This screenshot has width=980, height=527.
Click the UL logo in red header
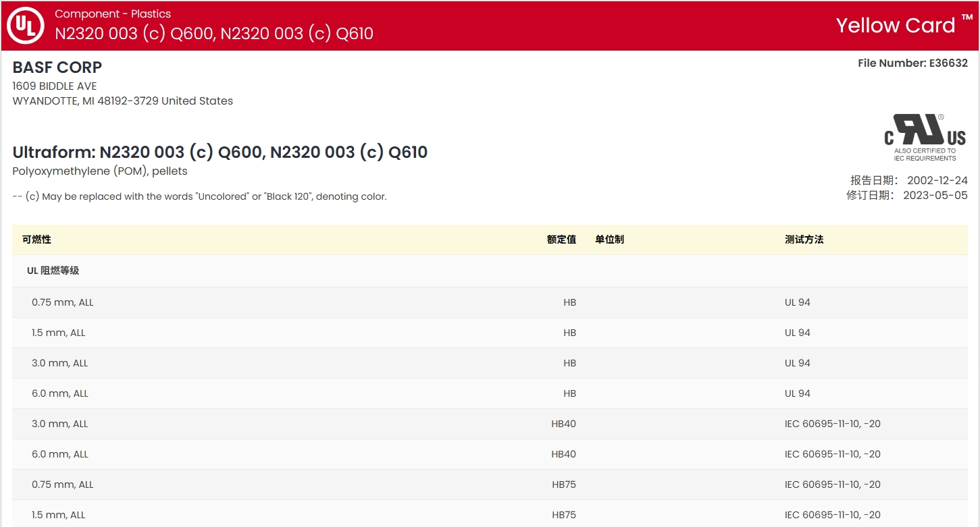(x=26, y=26)
